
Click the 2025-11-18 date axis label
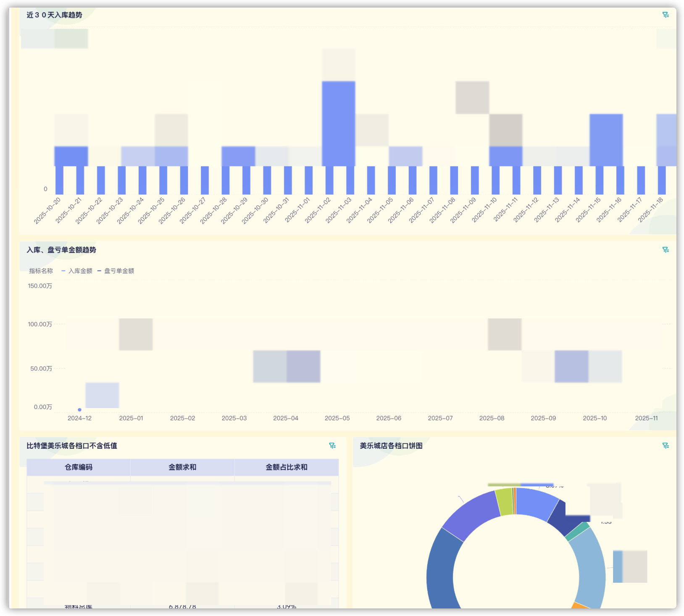(651, 211)
